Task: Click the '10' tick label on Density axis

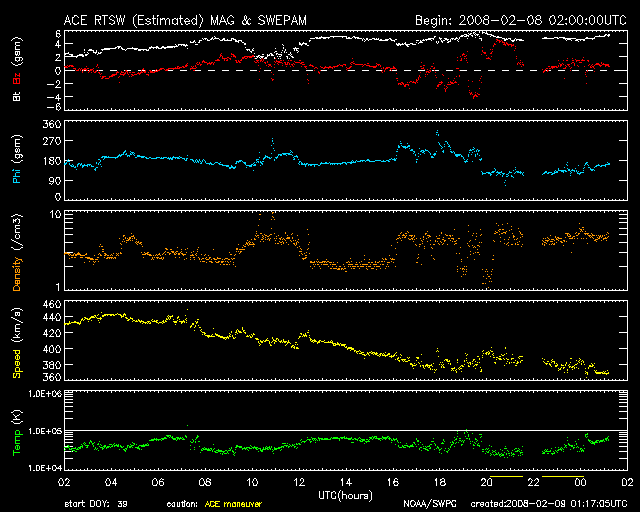Action: 56,214
